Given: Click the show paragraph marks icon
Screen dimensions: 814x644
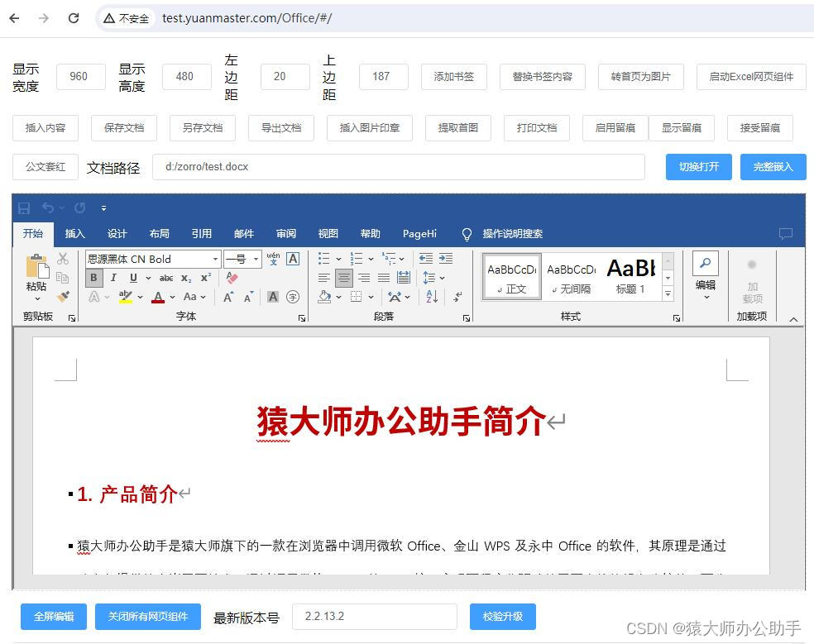Looking at the screenshot, I should pyautogui.click(x=457, y=296).
